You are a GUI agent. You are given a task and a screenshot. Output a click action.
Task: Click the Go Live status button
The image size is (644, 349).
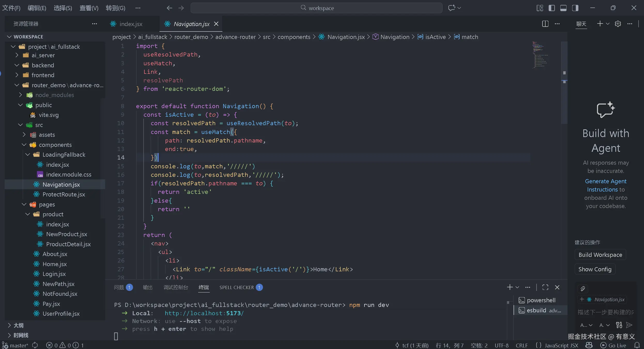tap(613, 345)
